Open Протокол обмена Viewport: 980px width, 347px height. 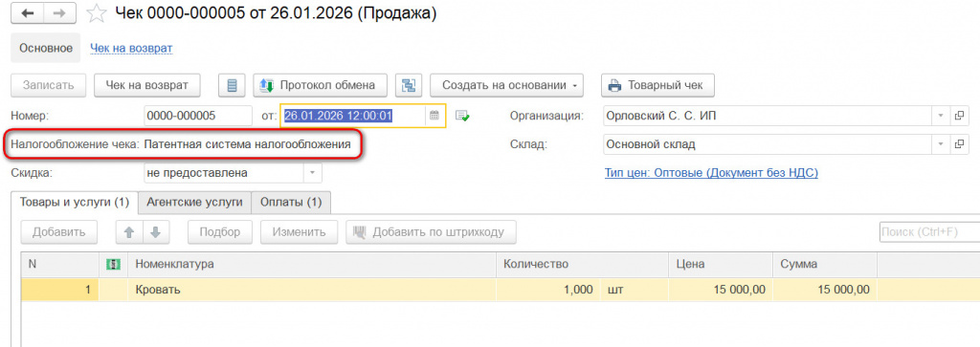(320, 85)
